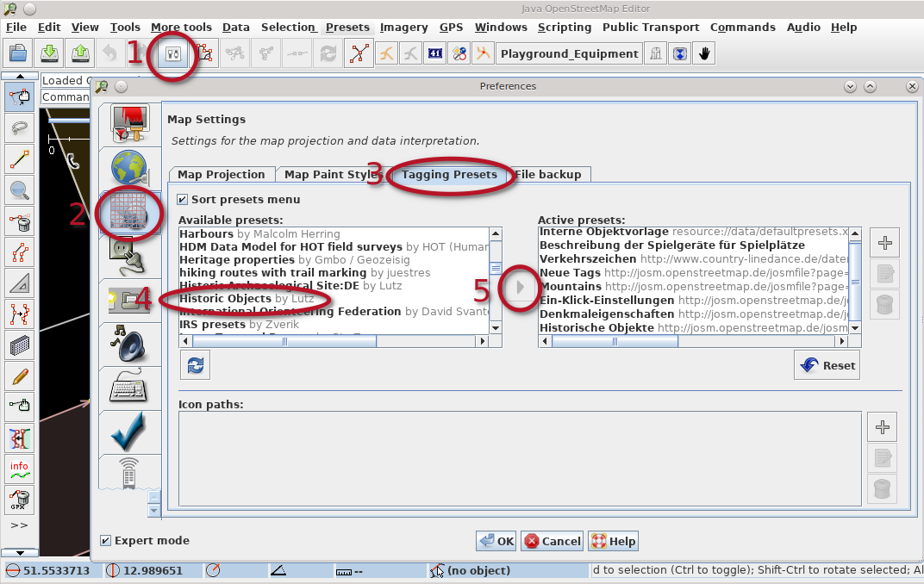Toggle the Sort presets menu checkbox
924x584 pixels.
tap(182, 200)
